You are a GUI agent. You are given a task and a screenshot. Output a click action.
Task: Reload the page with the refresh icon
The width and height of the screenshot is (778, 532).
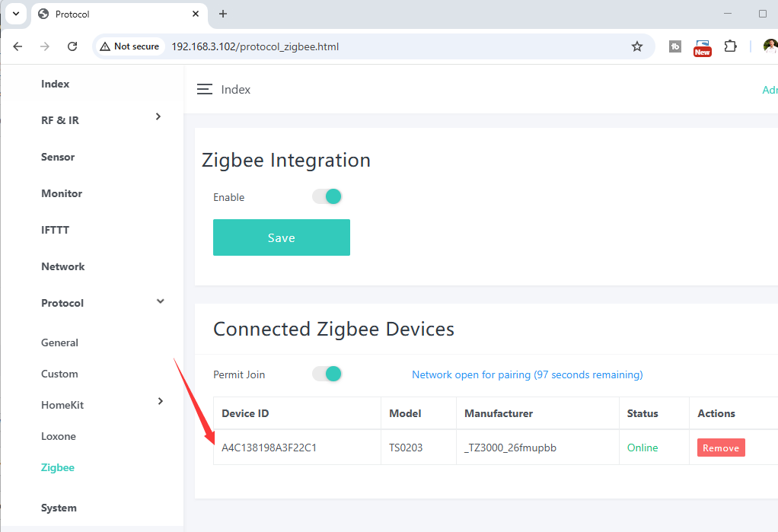[72, 46]
